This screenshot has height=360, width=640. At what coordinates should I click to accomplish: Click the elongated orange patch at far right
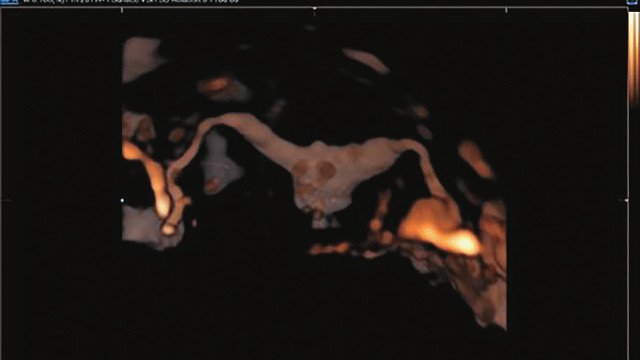(475, 159)
